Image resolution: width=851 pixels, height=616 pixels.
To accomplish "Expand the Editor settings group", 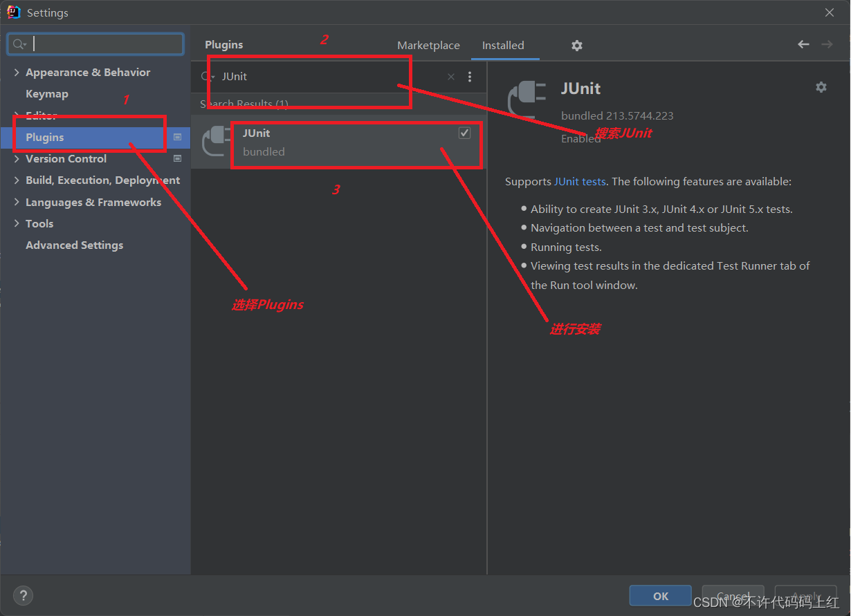I will (x=17, y=115).
